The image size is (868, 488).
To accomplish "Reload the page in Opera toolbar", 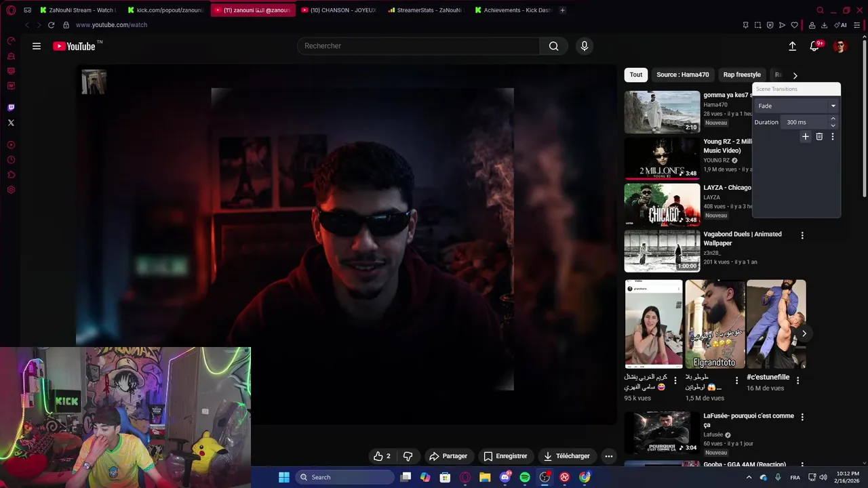I will [51, 25].
